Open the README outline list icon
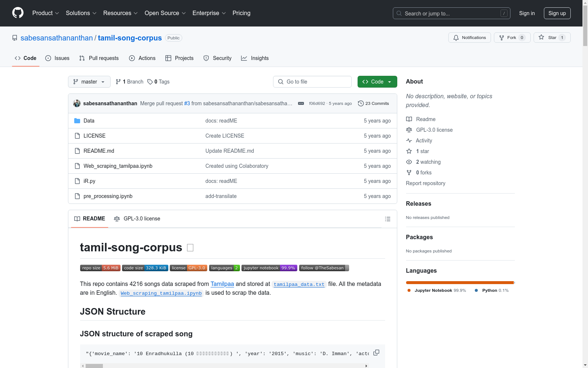This screenshot has width=588, height=368. 387,219
